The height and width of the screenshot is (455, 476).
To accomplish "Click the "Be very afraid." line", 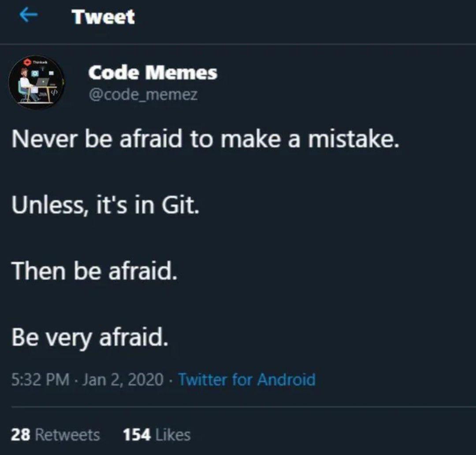I will coord(90,338).
